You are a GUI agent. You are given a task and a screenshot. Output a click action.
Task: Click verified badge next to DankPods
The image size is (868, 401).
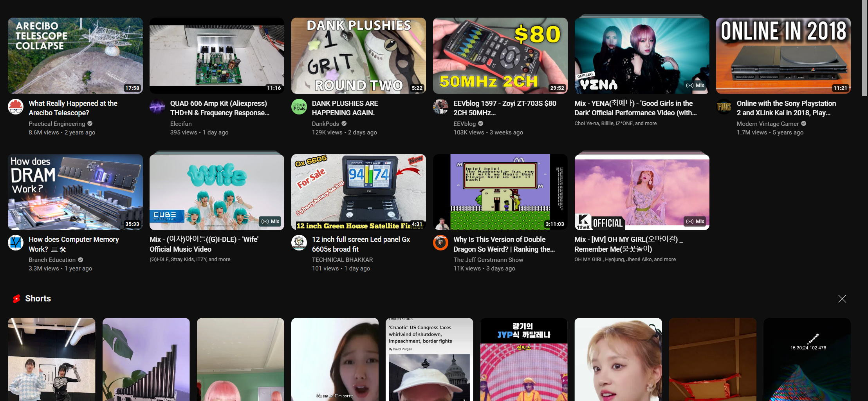pos(344,123)
